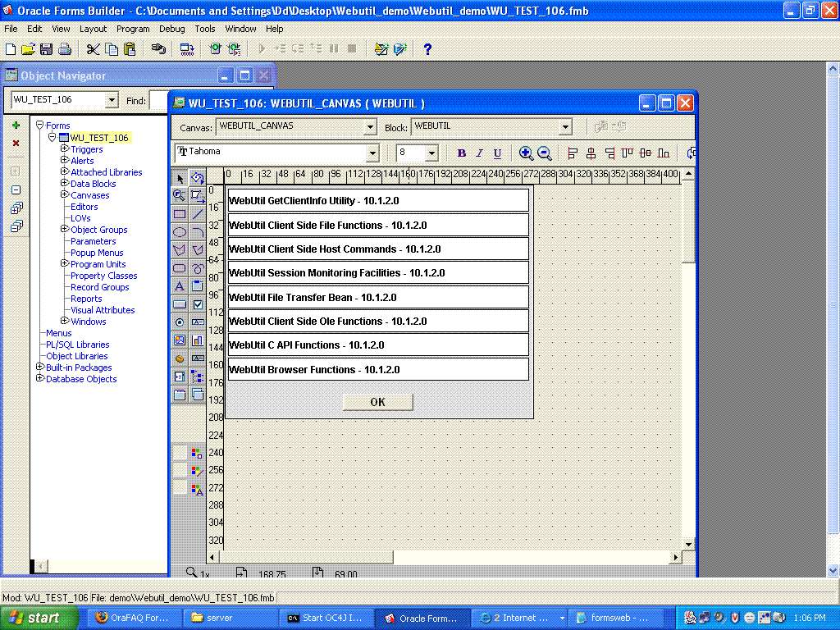Open the Block dropdown list
The image size is (840, 630).
(564, 127)
